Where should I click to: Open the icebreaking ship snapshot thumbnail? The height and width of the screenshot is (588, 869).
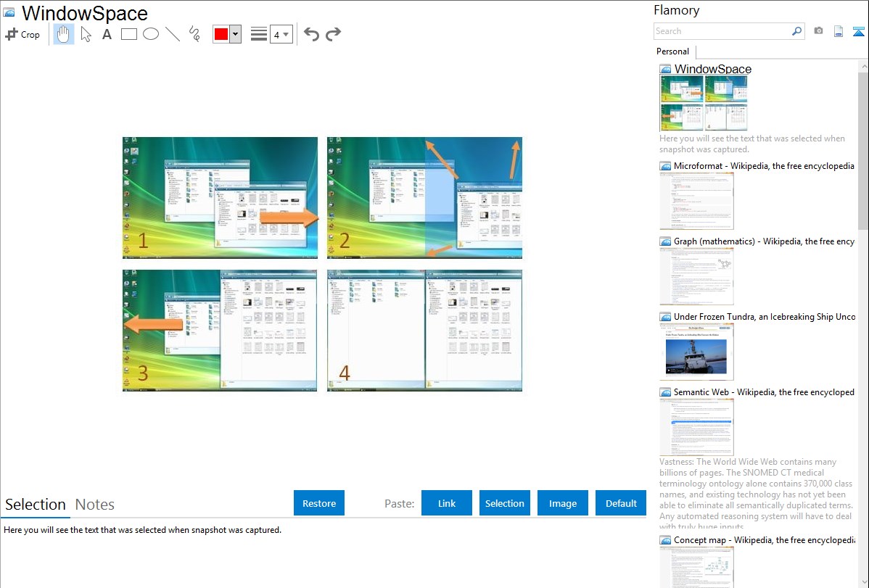point(696,352)
